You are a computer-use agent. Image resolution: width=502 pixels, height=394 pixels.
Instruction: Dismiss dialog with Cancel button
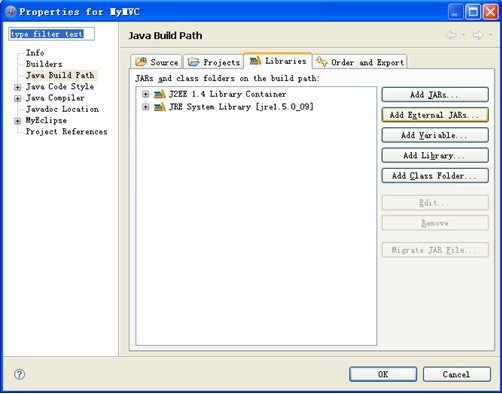tap(457, 374)
